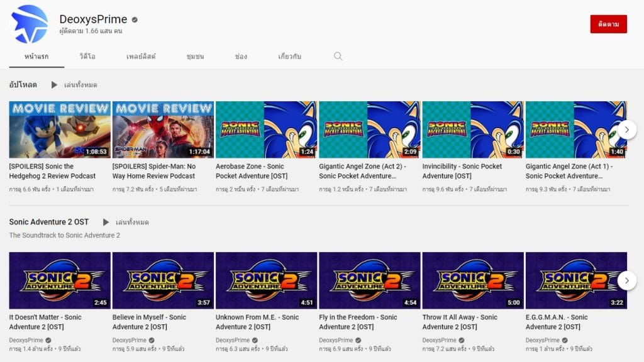The image size is (644, 362).
Task: Click the search icon in channel tabs
Action: click(x=338, y=56)
